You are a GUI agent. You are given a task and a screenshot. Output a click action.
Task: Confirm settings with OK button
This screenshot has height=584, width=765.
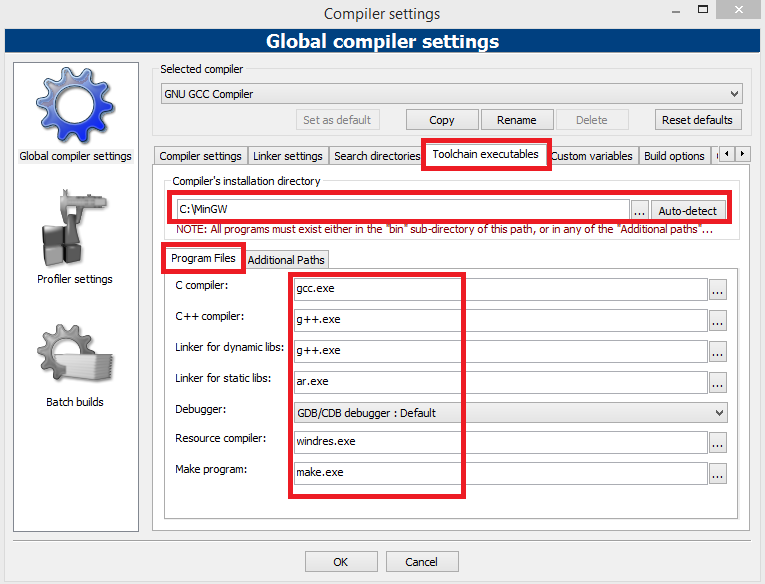point(341,562)
